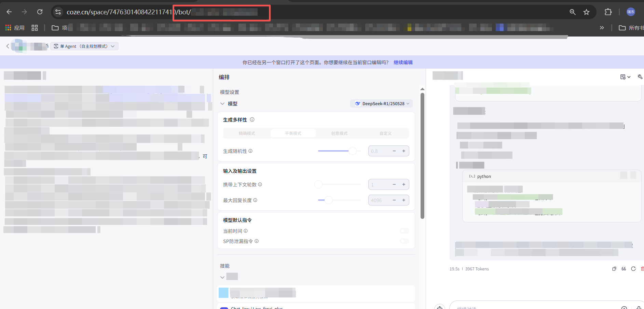Open the 所有书签 bookmarks folder
The height and width of the screenshot is (309, 644).
tap(631, 28)
